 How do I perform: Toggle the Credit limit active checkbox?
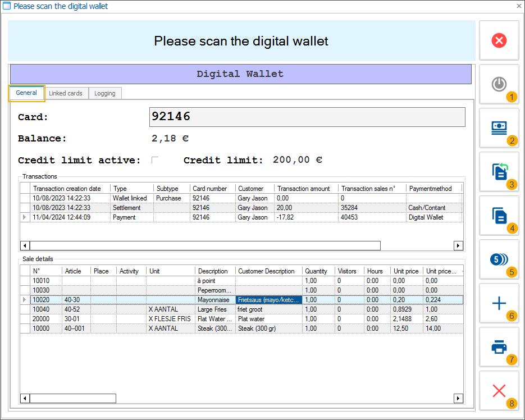[155, 160]
